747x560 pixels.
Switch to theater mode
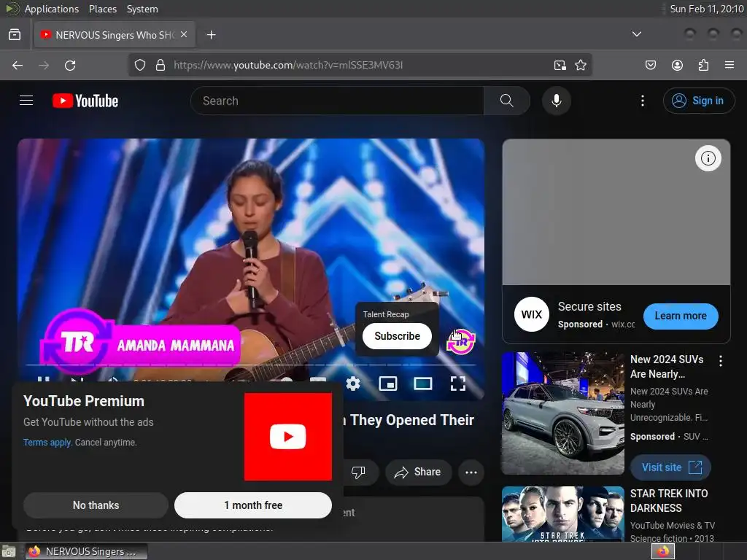coord(422,384)
